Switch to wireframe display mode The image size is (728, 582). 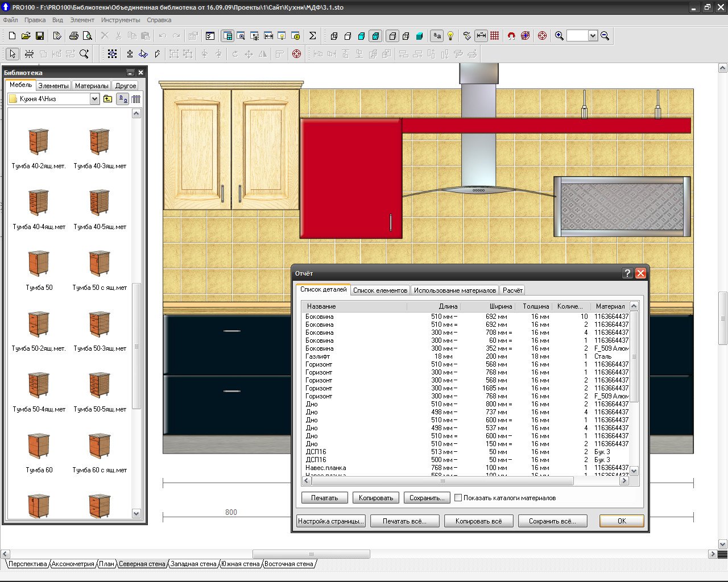[334, 36]
